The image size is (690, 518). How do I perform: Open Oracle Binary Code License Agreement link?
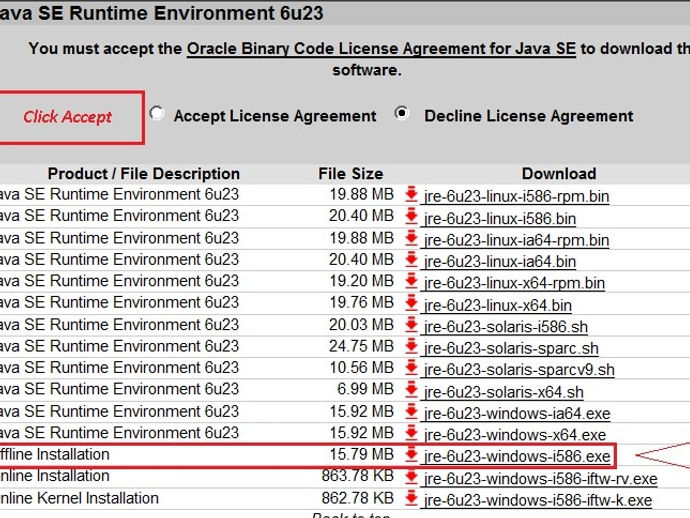click(381, 48)
